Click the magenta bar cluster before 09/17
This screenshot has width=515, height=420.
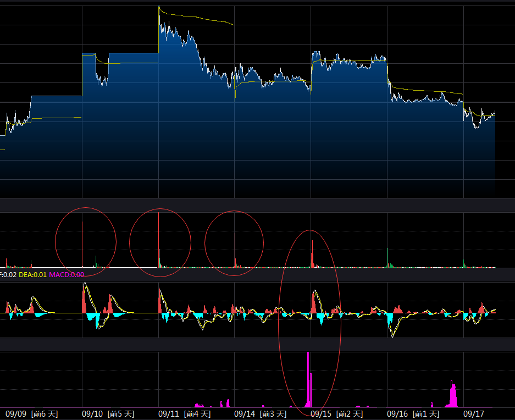[x=453, y=394]
